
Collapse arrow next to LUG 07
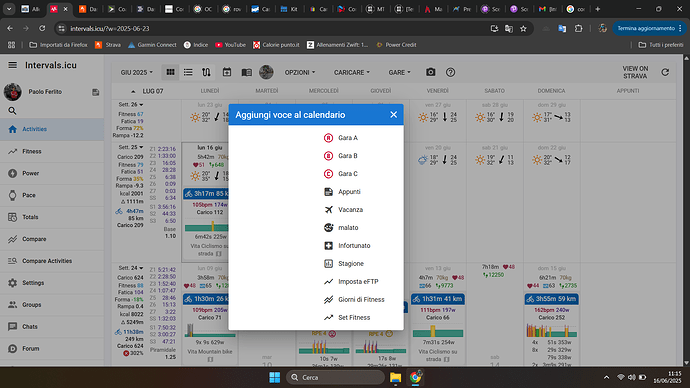point(133,92)
